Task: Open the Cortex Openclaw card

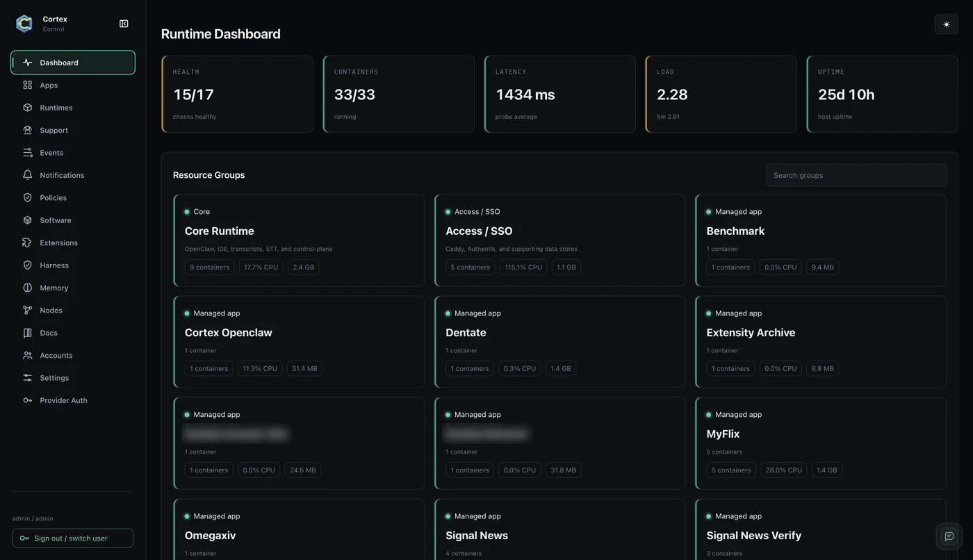Action: 299,342
